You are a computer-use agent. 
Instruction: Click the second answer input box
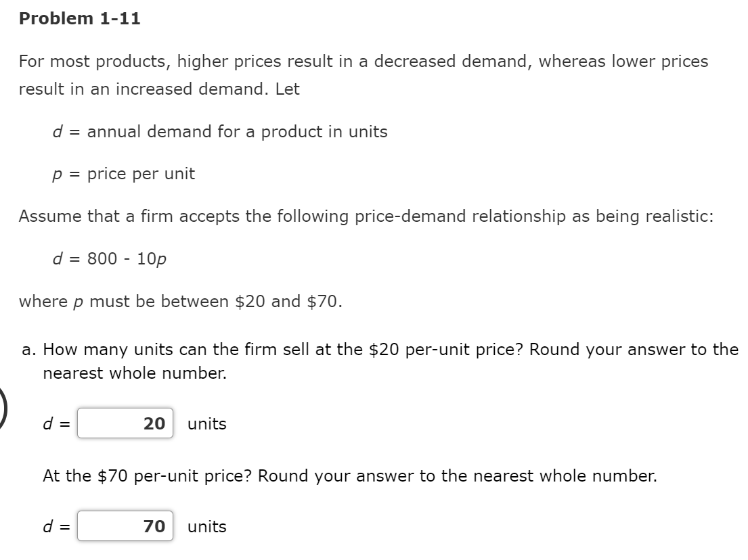point(125,527)
